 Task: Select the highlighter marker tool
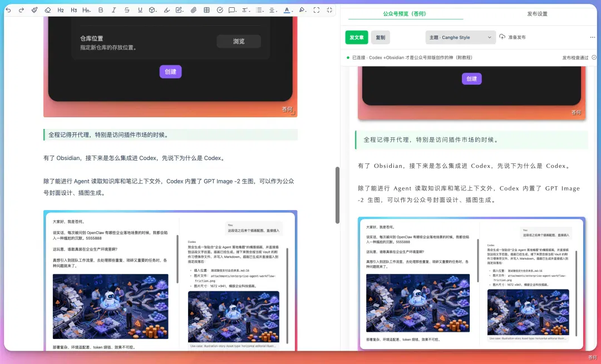(166, 10)
